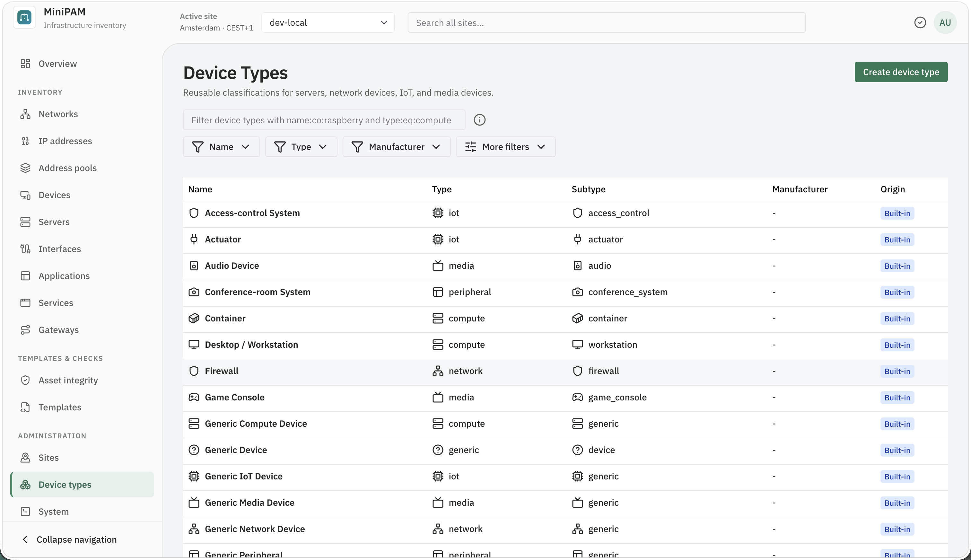Viewport: 971px width, 560px height.
Task: Click the Sites sidebar icon
Action: click(25, 458)
